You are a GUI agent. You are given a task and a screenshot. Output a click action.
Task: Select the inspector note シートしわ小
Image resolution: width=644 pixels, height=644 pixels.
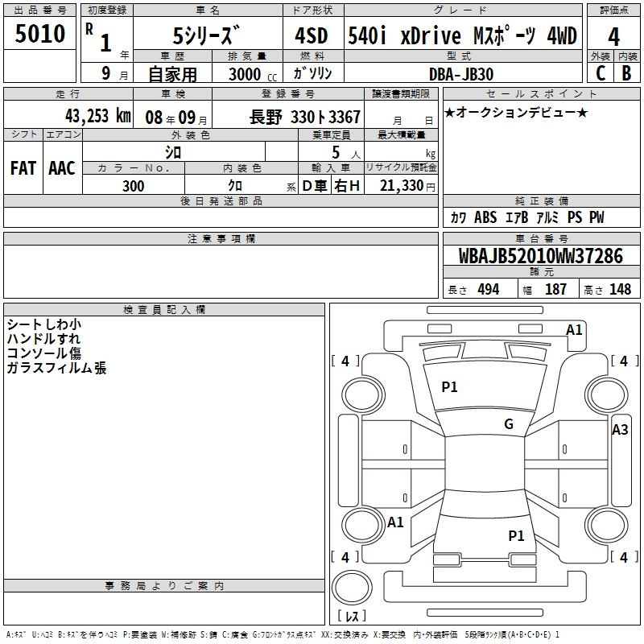click(x=44, y=324)
